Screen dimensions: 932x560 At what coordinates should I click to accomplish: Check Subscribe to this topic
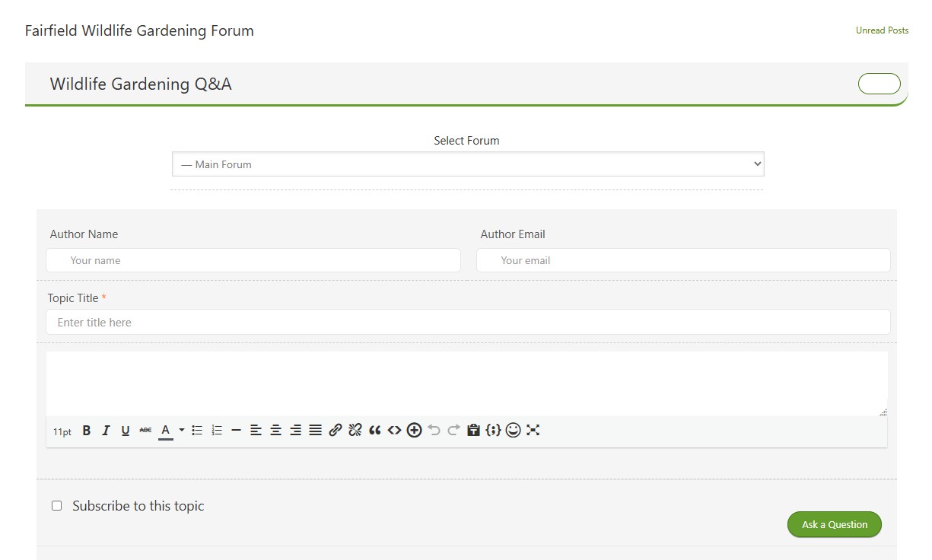[57, 506]
